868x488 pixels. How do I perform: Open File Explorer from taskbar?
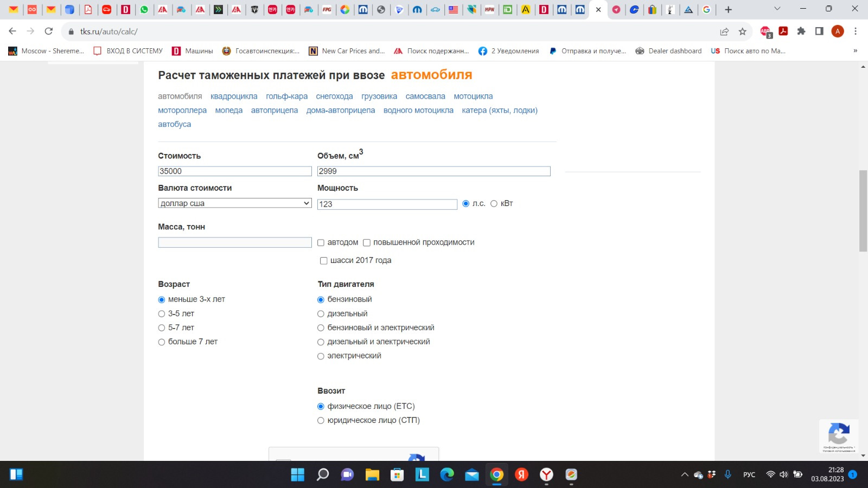tap(372, 475)
